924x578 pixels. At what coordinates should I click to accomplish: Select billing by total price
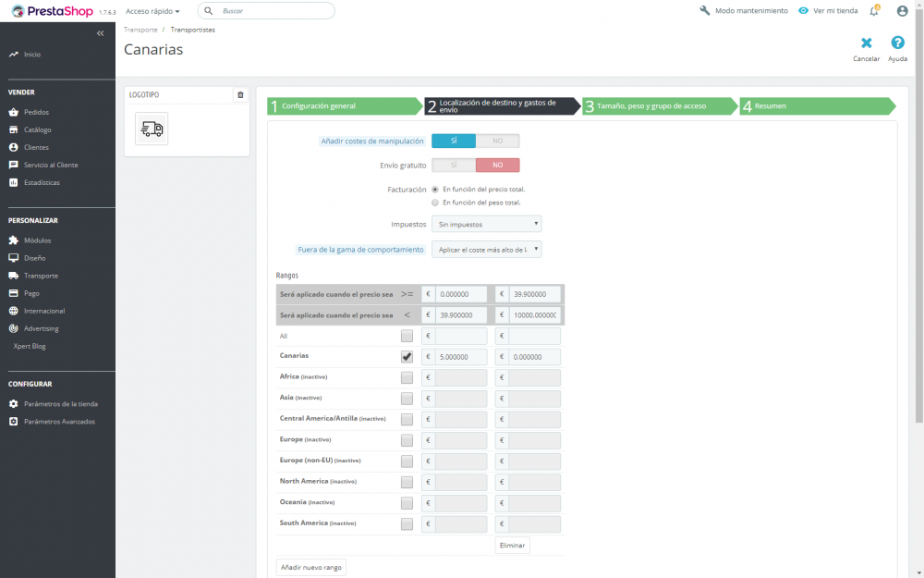(435, 190)
